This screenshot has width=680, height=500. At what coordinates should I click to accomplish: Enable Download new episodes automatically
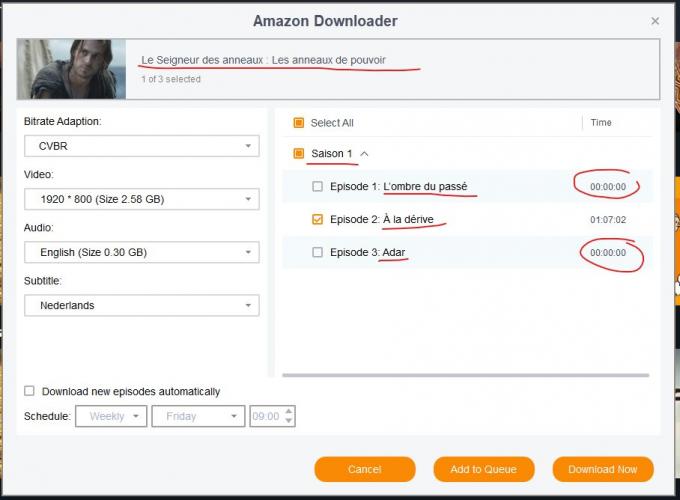(x=29, y=391)
